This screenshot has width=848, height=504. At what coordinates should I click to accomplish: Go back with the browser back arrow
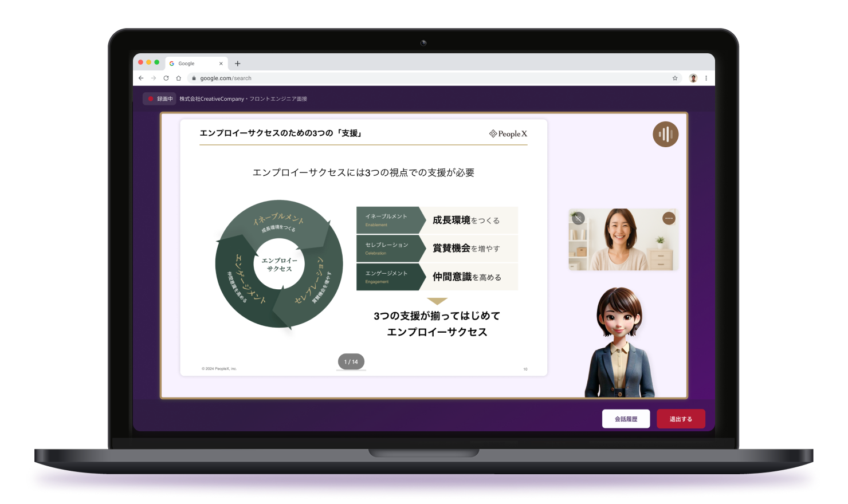pos(141,78)
